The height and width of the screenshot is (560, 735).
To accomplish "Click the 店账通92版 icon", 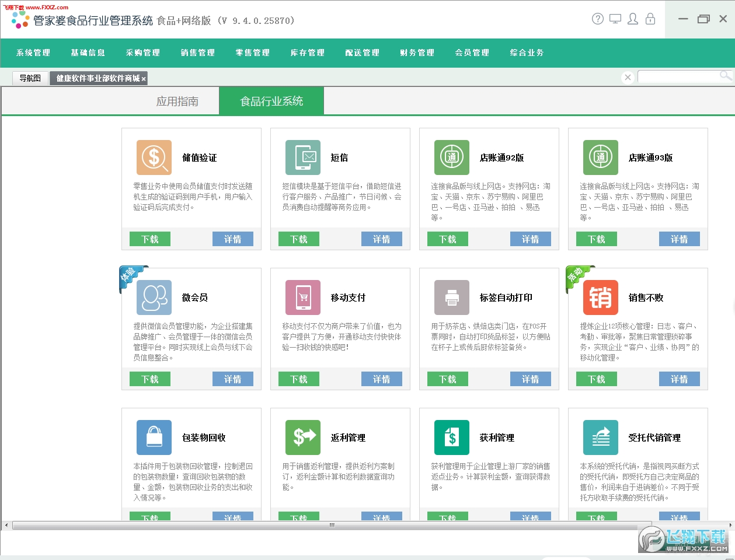I will (x=451, y=157).
